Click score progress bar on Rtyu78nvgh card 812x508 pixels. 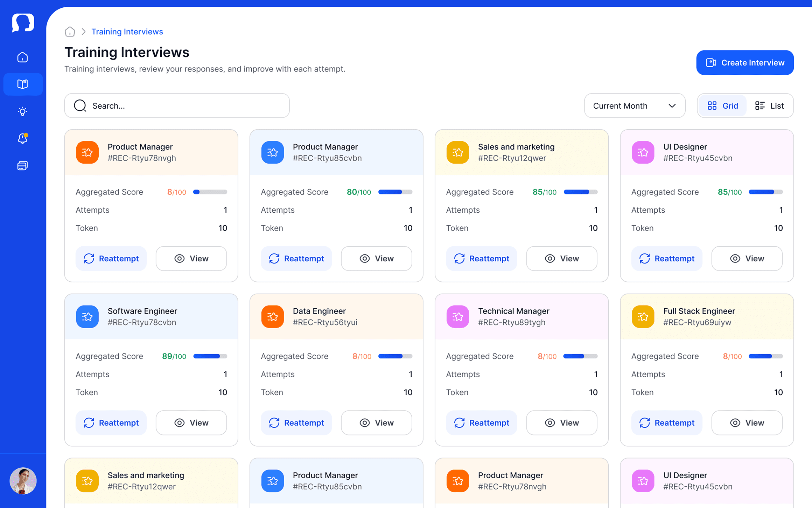click(x=210, y=192)
